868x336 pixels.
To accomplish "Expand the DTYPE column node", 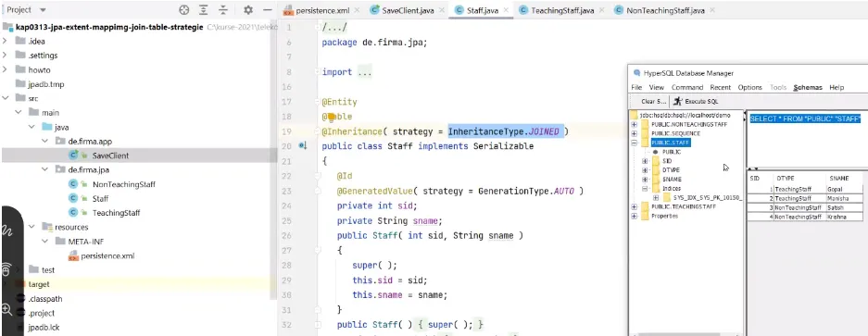I will 645,170.
